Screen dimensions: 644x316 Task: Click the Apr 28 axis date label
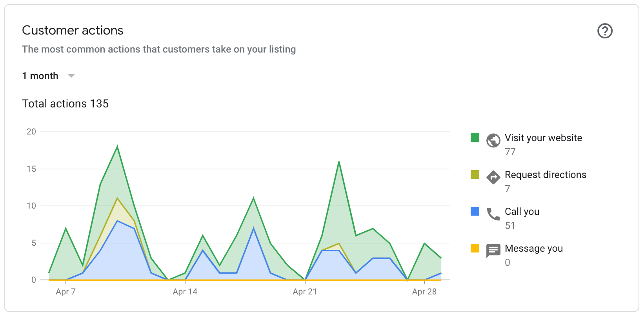coord(424,292)
